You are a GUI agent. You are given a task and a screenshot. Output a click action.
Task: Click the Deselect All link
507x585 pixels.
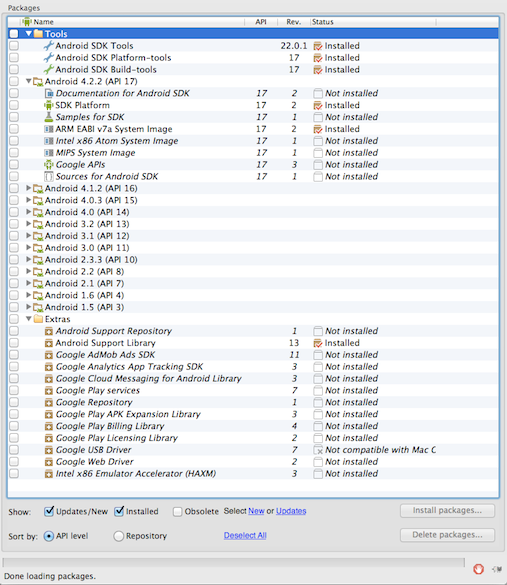point(245,535)
